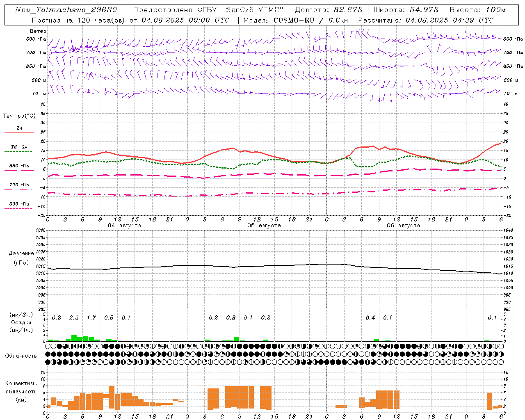Select the 1.7 precipitation total

coord(91,317)
